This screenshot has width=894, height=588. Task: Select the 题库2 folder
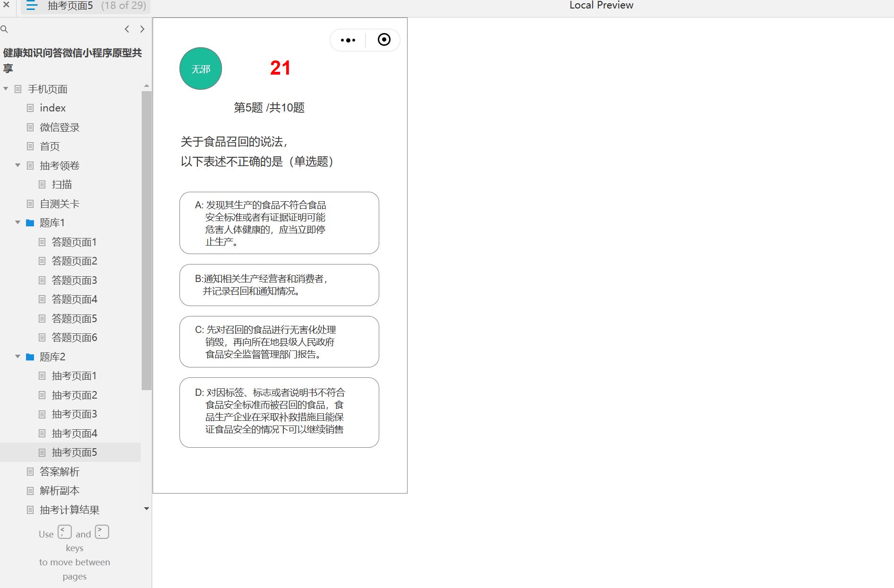pyautogui.click(x=52, y=357)
